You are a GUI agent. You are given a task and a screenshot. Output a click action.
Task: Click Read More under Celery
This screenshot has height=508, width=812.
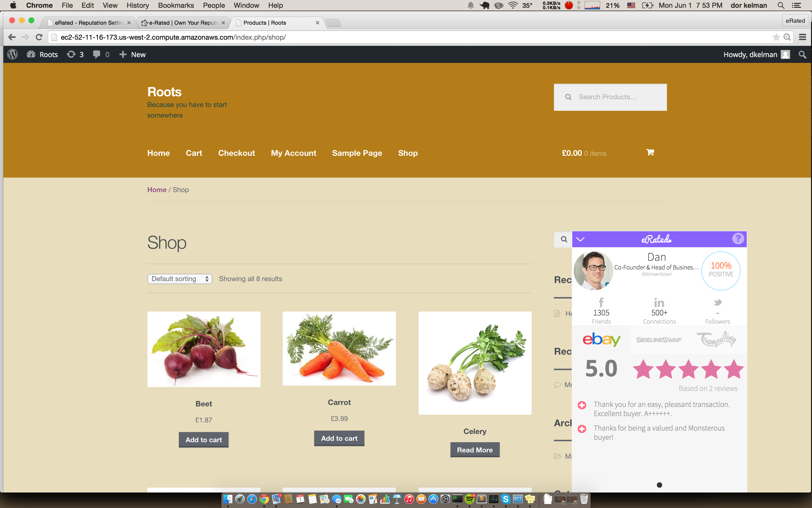tap(475, 450)
